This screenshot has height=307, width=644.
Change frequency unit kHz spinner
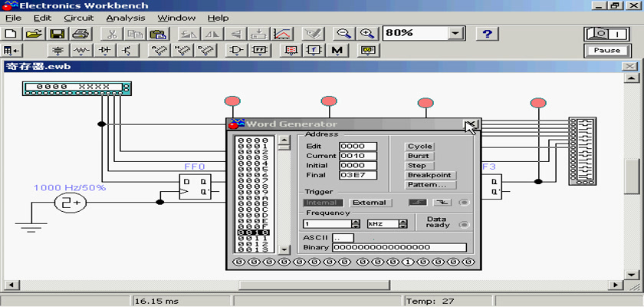pos(404,224)
